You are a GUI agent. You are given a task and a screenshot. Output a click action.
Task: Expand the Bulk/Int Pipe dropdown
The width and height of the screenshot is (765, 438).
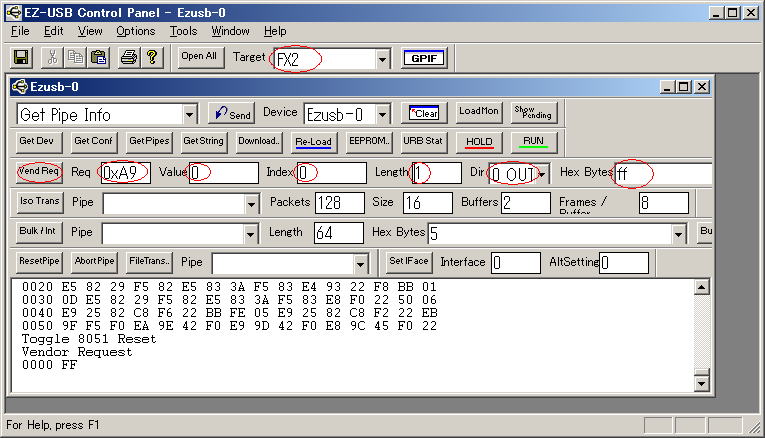(x=250, y=234)
